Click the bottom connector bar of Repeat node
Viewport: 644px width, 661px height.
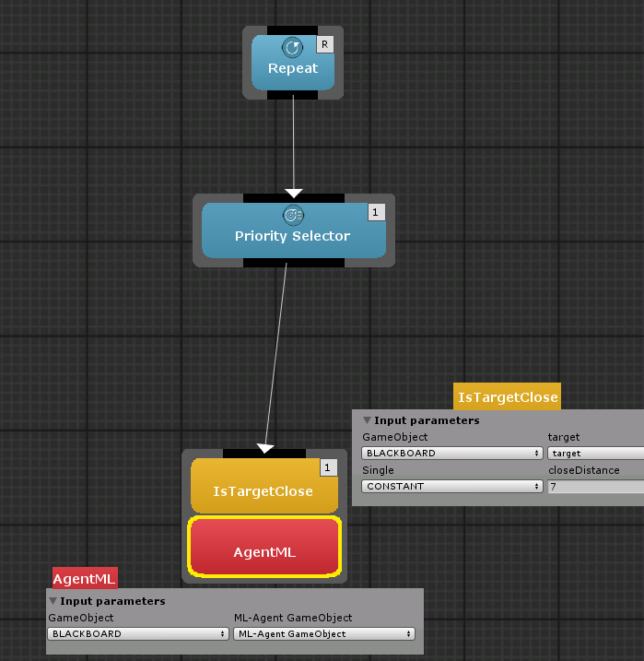click(292, 95)
